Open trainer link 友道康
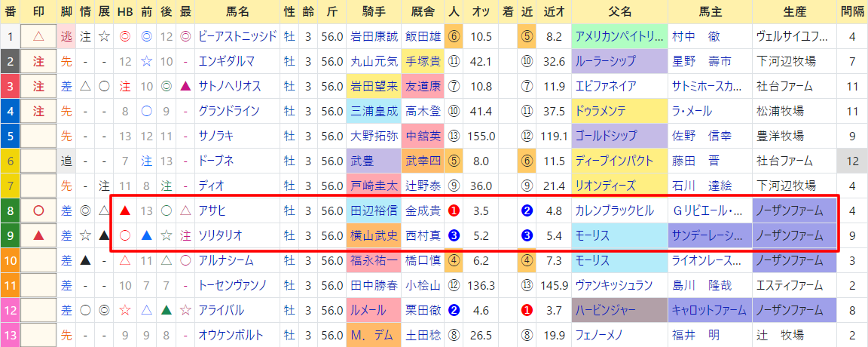The height and width of the screenshot is (347, 868). pos(423,87)
